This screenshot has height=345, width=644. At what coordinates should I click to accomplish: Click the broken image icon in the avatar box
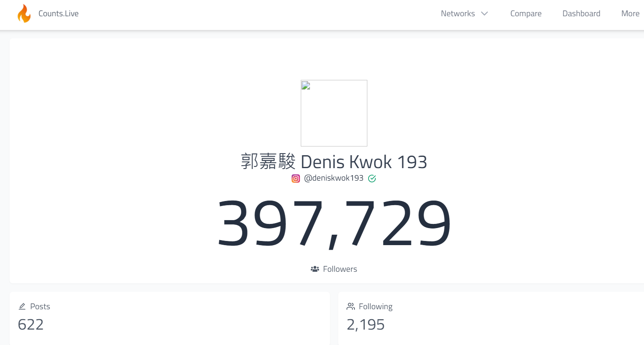[305, 85]
